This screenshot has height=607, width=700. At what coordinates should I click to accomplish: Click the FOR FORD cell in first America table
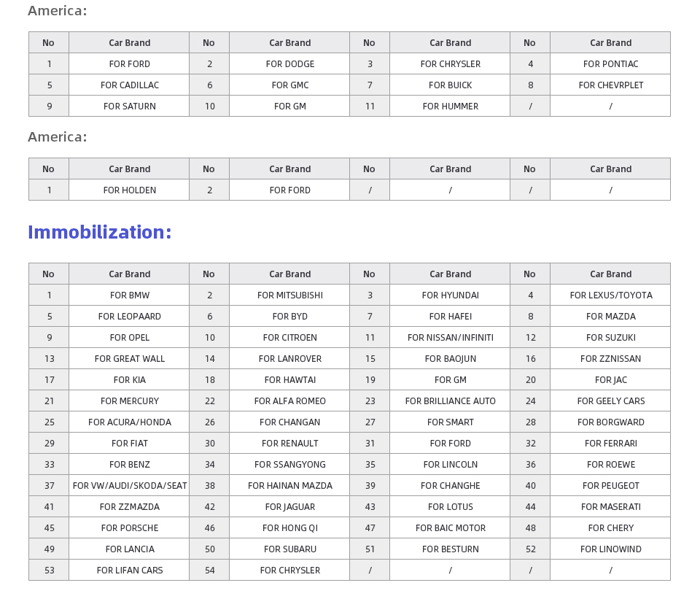pos(129,64)
